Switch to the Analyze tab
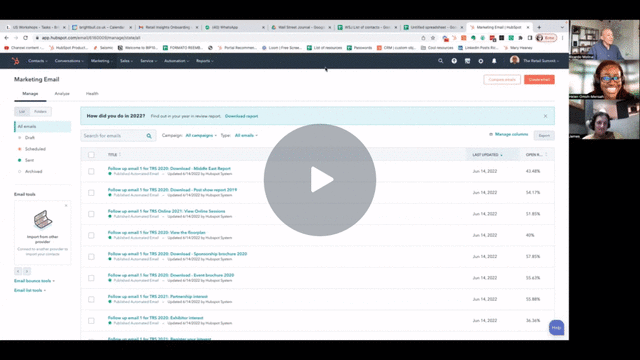Image resolution: width=640 pixels, height=360 pixels. click(62, 94)
